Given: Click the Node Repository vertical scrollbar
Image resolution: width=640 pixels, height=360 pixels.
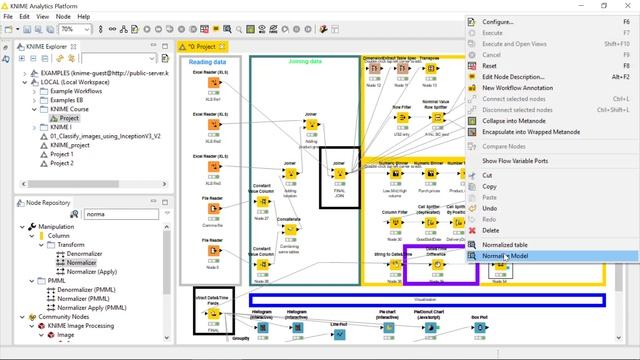Looking at the screenshot, I should pos(167,263).
